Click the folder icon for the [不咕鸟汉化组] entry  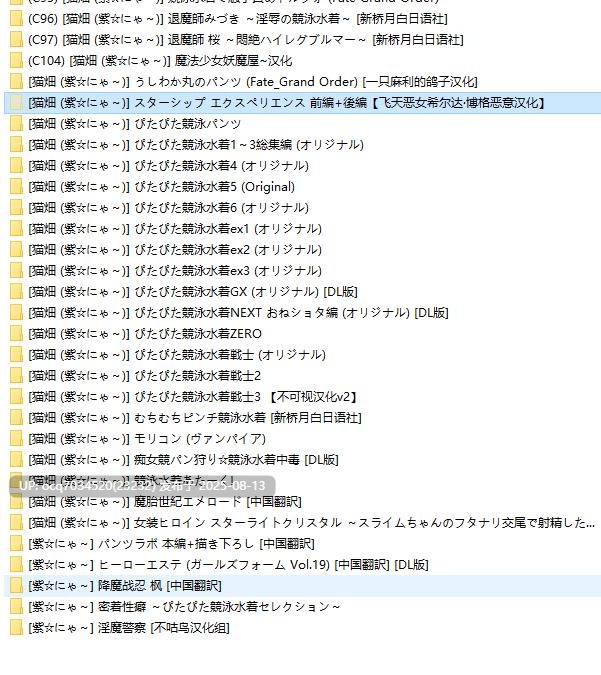(16, 628)
